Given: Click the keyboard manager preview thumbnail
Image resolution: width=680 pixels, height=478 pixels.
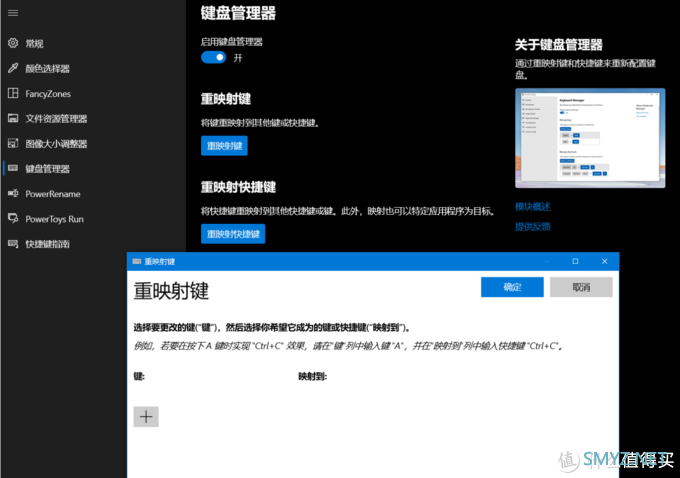Looking at the screenshot, I should coord(590,138).
